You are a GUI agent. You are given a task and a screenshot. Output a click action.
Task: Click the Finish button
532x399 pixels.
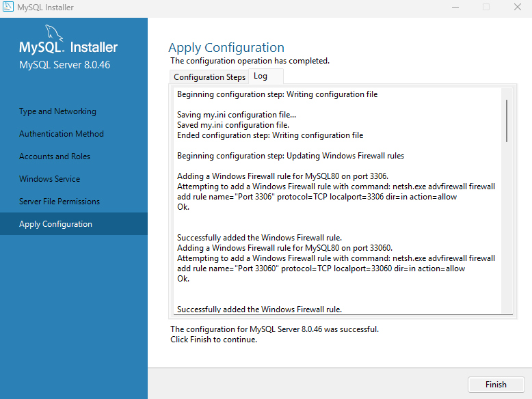point(496,385)
